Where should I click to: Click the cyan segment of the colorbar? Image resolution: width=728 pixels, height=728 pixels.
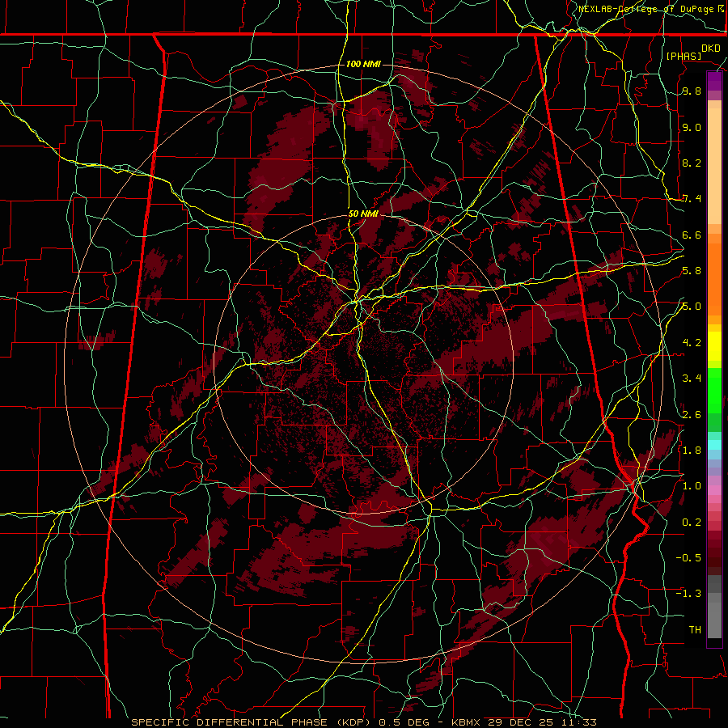tap(714, 445)
